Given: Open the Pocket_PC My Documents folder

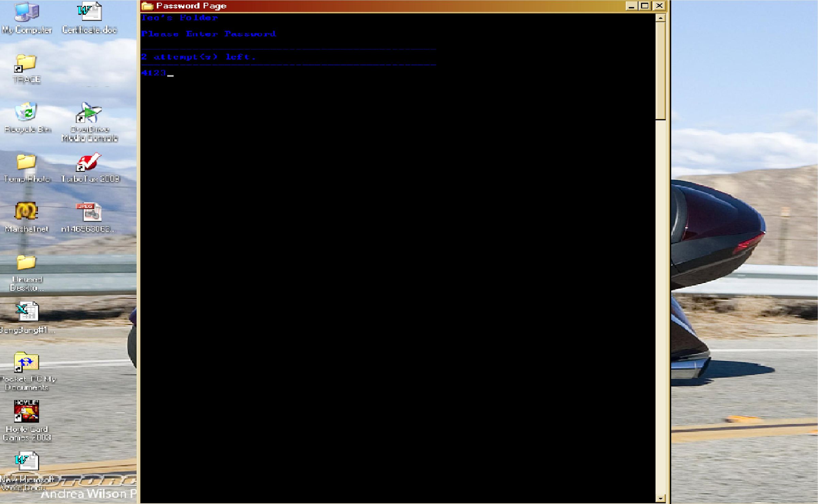Looking at the screenshot, I should click(x=27, y=363).
